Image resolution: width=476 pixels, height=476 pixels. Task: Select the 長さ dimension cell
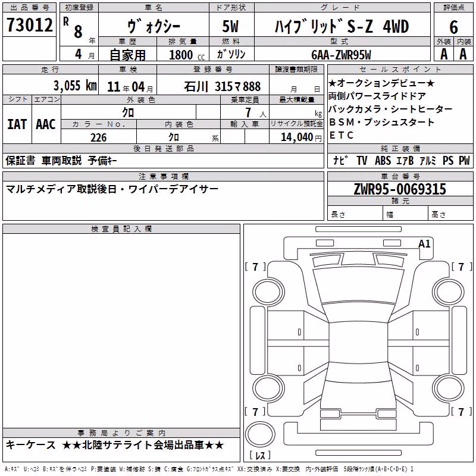[x=355, y=214]
